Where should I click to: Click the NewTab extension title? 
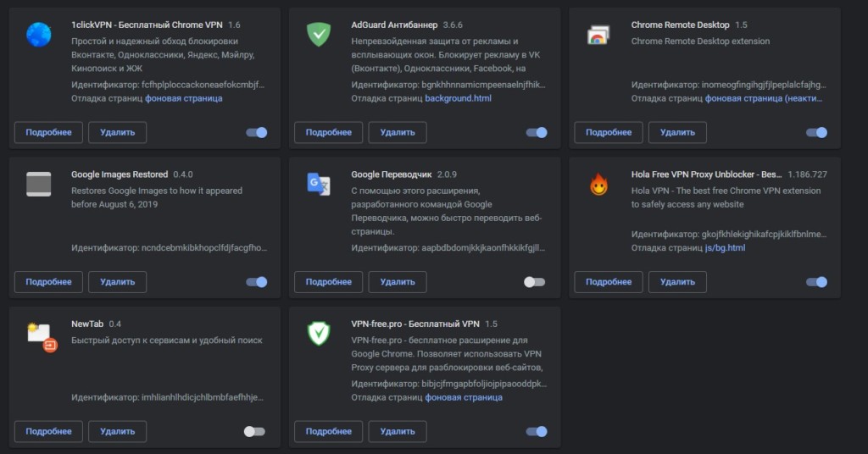coord(87,324)
